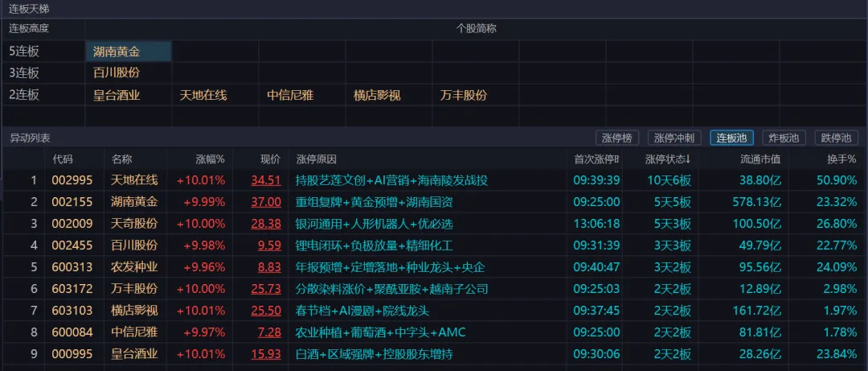
Task: Click the 涨停原因 column header
Action: (x=317, y=159)
